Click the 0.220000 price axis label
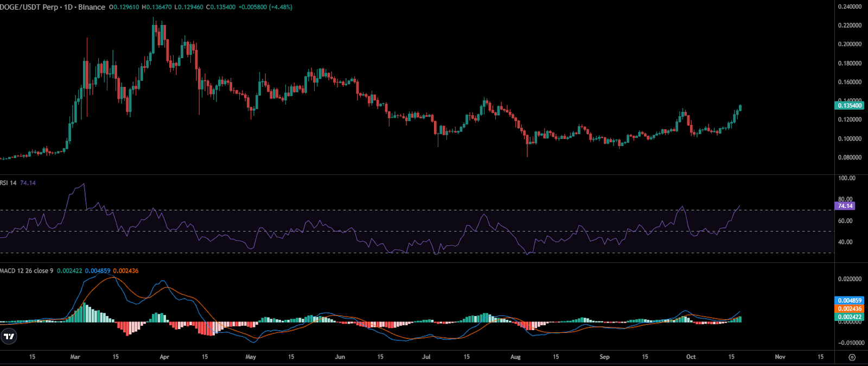Image resolution: width=868 pixels, height=366 pixels. pos(850,26)
